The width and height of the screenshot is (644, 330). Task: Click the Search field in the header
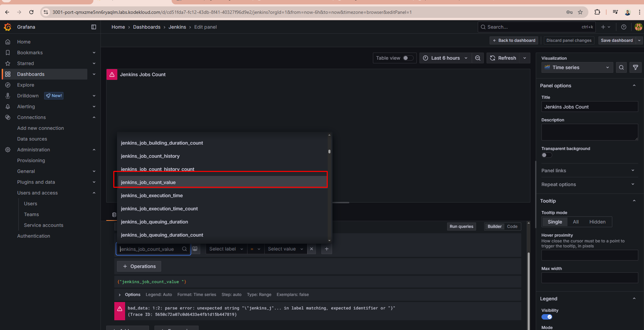(x=536, y=27)
